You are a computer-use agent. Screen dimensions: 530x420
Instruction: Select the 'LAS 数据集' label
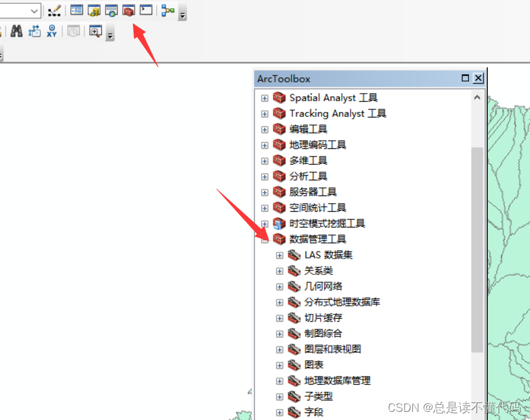point(328,255)
